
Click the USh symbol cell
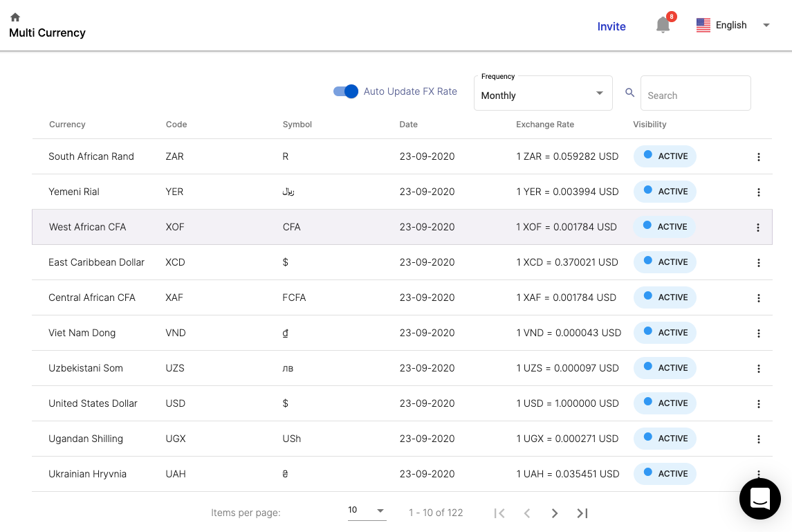tap(291, 439)
